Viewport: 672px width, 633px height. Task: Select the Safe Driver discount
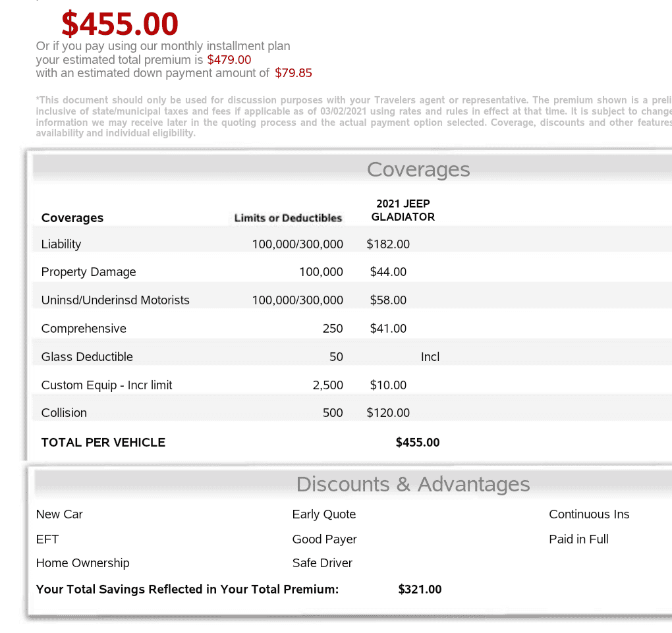322,563
